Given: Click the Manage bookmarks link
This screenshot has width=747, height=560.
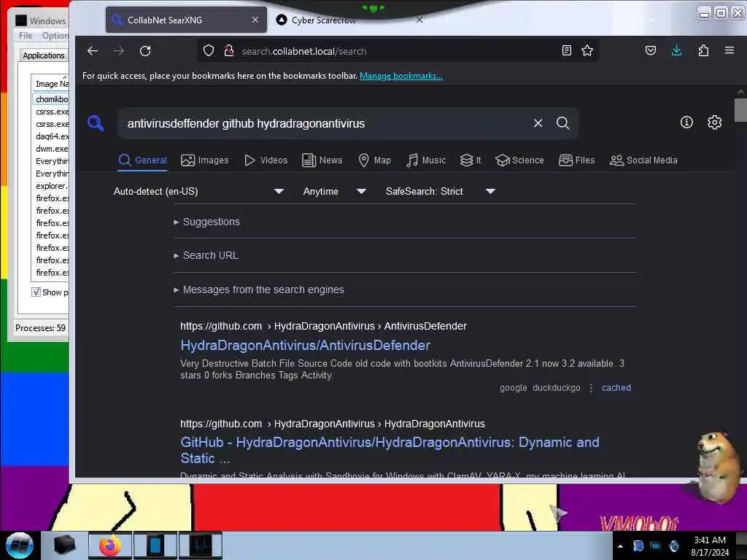Looking at the screenshot, I should pos(401,76).
